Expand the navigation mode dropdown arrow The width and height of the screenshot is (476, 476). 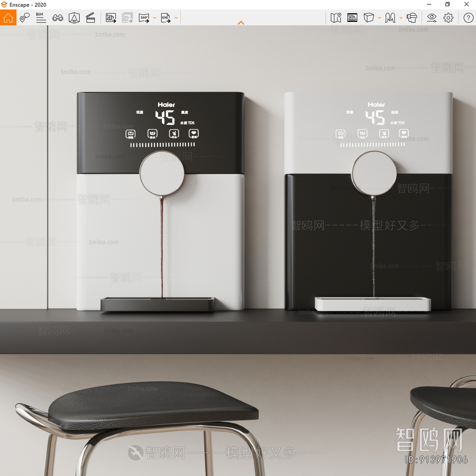[401, 18]
